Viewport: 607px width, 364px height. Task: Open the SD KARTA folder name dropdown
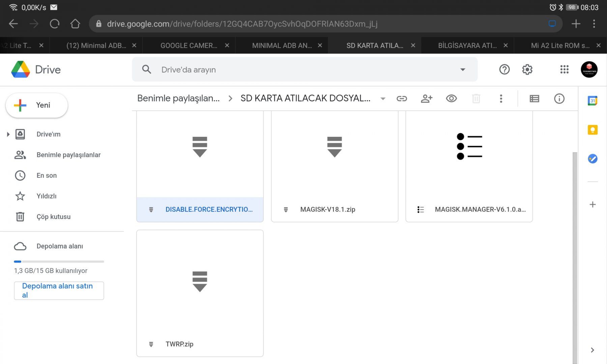tap(383, 98)
